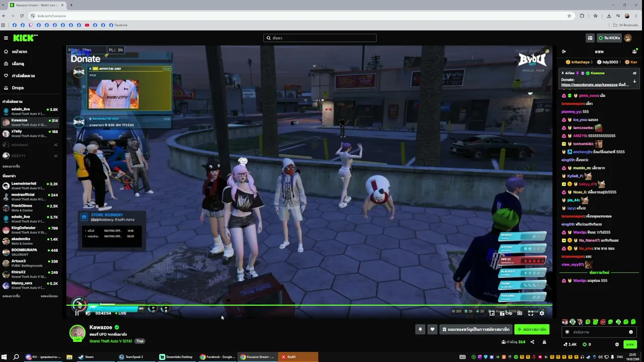Screen dimensions: 644x362
Task: Click the Kick search field
Action: tap(320, 38)
